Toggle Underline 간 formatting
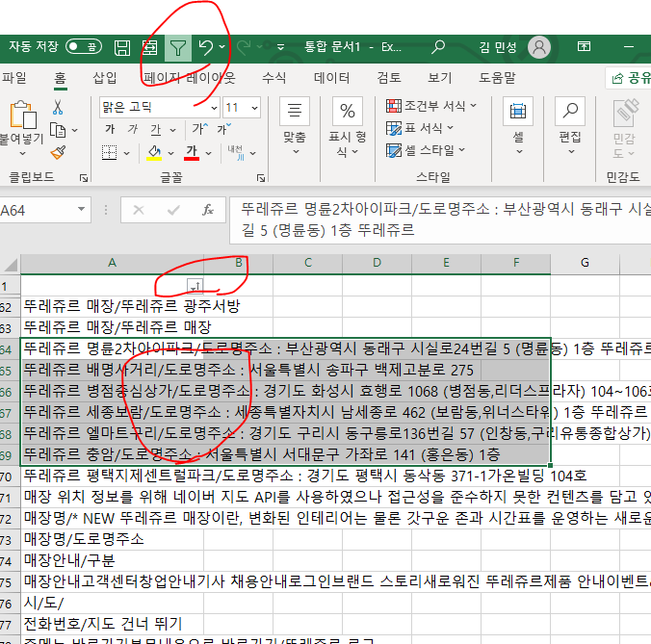Screen dimensions: 651x644 coord(156,130)
